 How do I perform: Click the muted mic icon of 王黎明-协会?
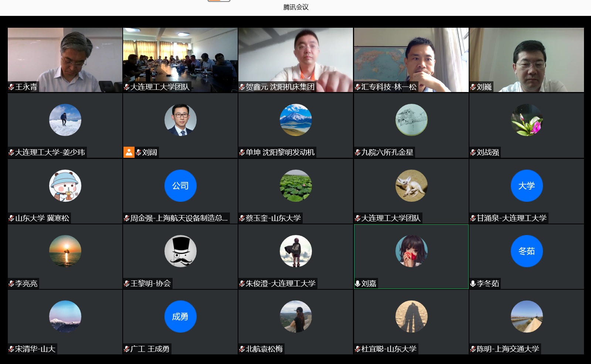(x=127, y=284)
